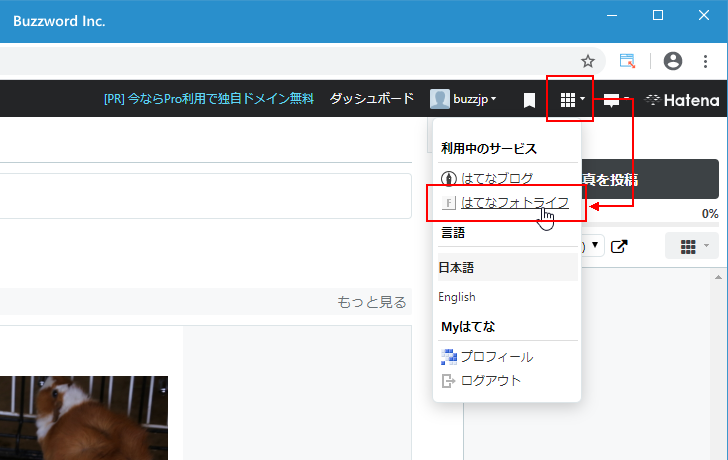Choose 日本語 language
The image size is (728, 460).
click(x=507, y=267)
